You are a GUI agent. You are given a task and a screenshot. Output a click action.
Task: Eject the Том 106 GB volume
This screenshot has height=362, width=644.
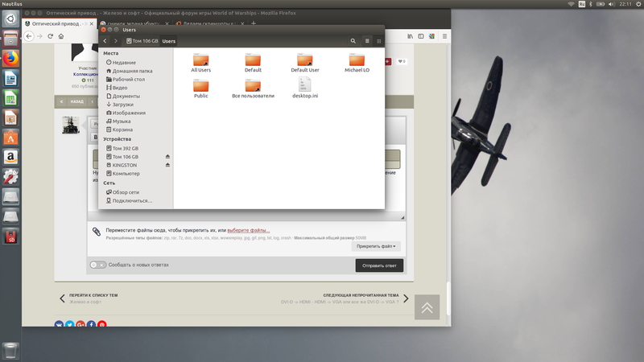click(x=167, y=157)
